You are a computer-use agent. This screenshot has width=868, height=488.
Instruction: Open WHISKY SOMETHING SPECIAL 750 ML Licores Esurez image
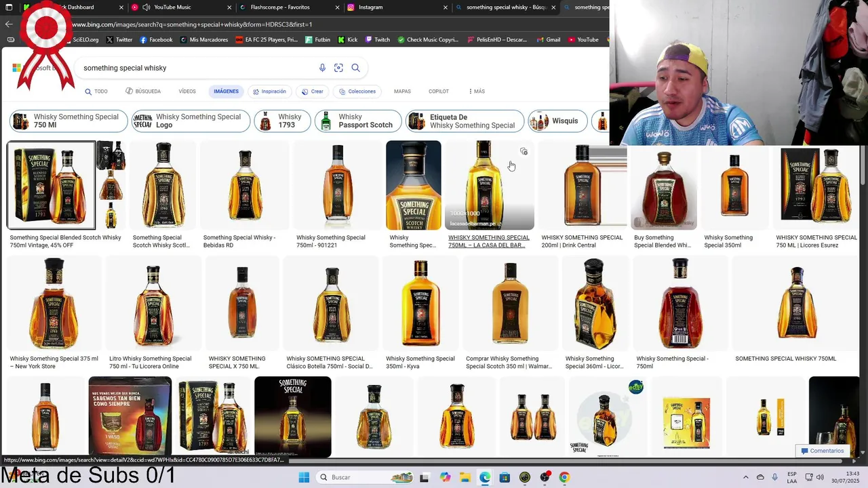815,185
